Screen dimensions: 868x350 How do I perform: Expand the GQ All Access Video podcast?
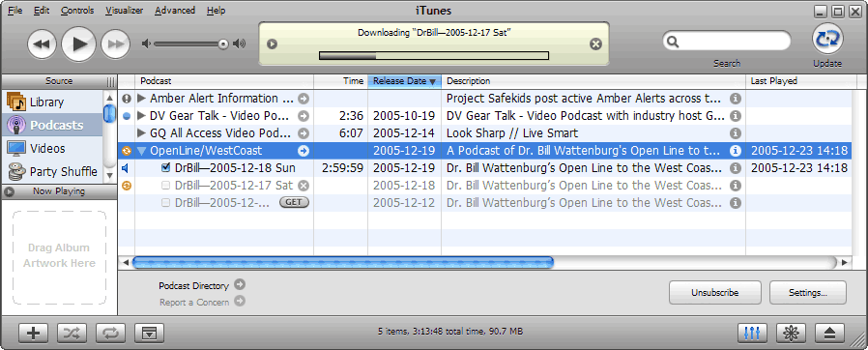(x=142, y=132)
